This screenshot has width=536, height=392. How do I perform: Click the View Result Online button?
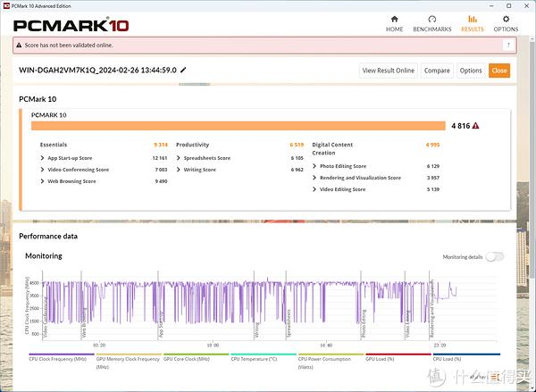pos(388,71)
